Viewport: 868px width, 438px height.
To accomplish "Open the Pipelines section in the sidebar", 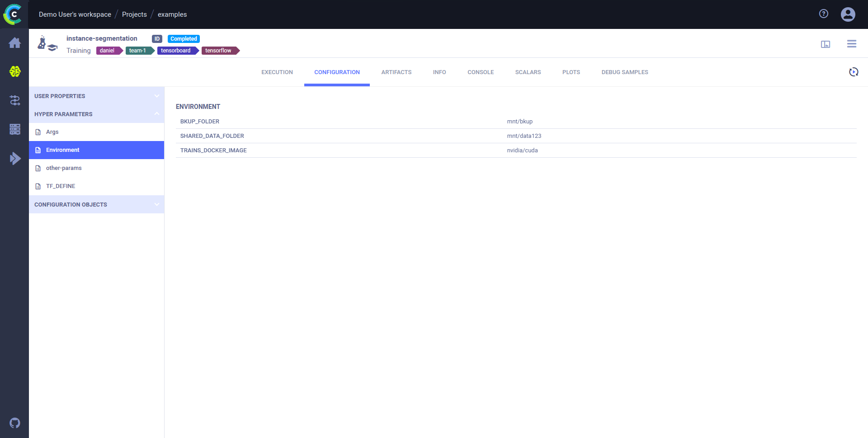I will (14, 100).
